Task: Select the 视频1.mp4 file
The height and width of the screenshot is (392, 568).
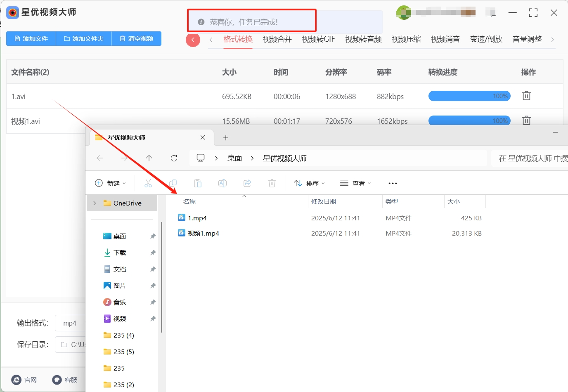Action: point(204,233)
